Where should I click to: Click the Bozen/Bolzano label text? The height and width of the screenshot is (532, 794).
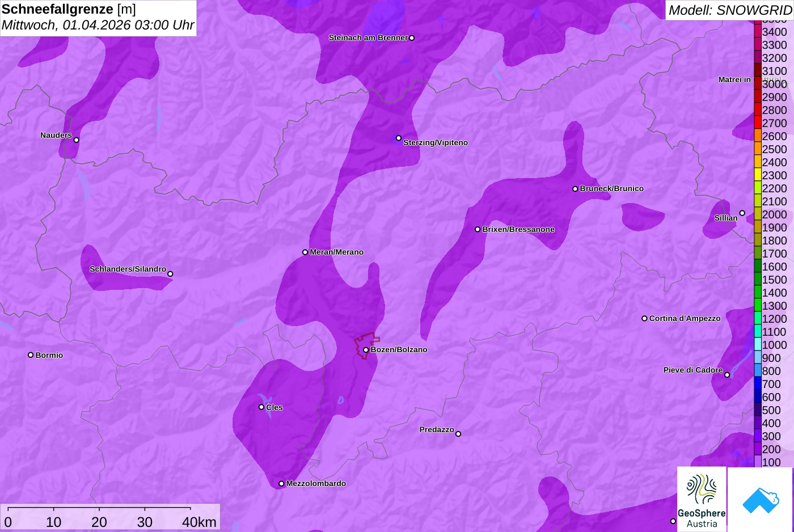399,349
